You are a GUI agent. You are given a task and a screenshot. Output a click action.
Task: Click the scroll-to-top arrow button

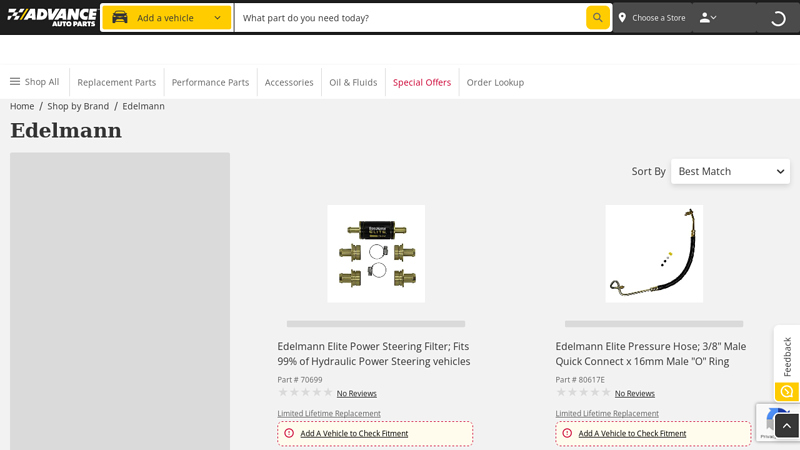pos(787,426)
